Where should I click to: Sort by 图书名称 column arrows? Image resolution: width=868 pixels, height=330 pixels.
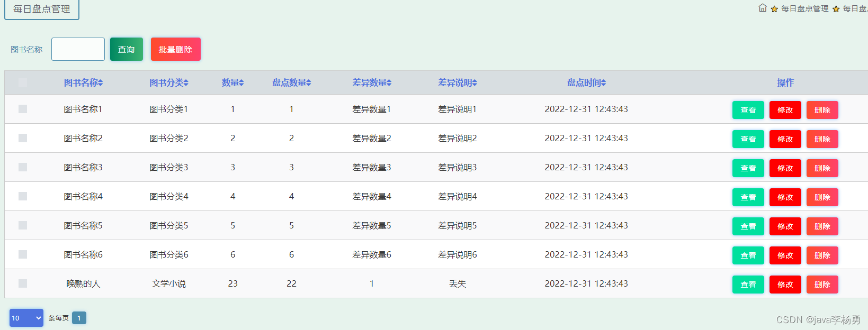point(101,83)
